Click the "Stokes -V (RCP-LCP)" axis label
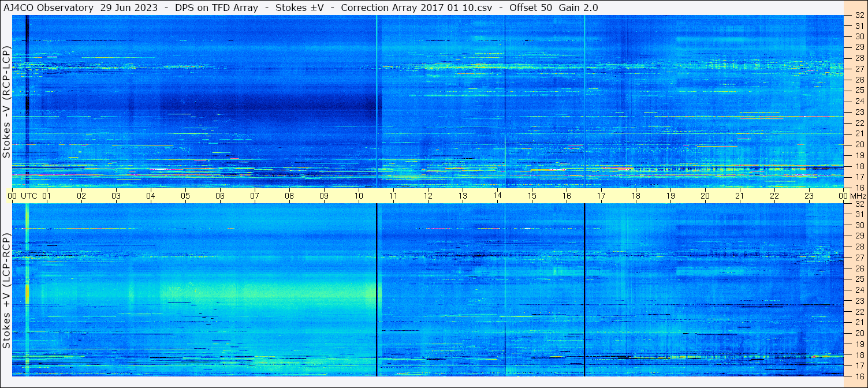Image resolution: width=868 pixels, height=388 pixels. coord(6,102)
